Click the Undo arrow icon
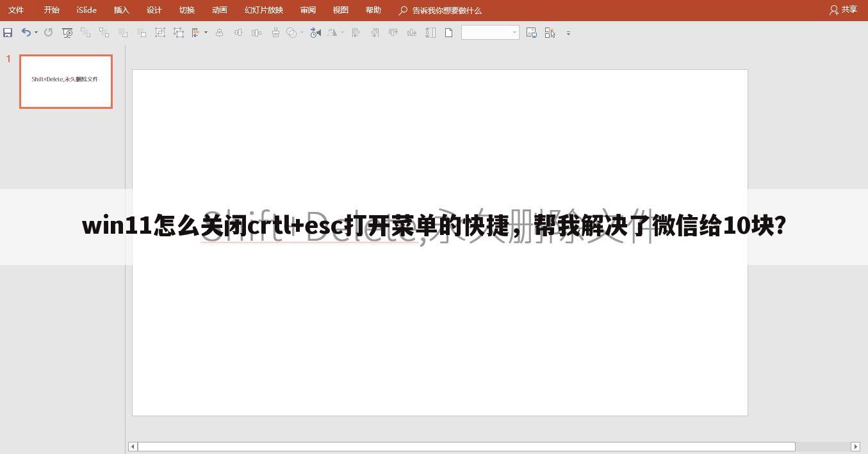 (x=26, y=32)
